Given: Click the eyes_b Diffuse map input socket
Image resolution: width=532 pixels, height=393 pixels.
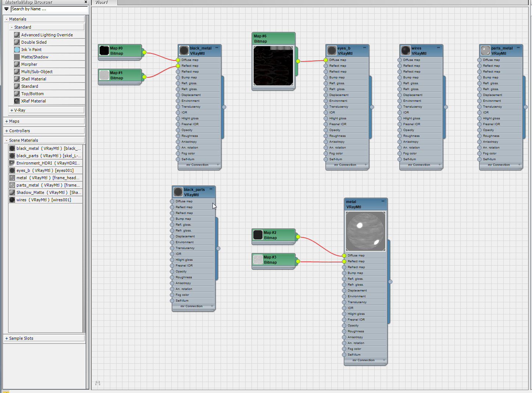Looking at the screenshot, I should pos(326,60).
